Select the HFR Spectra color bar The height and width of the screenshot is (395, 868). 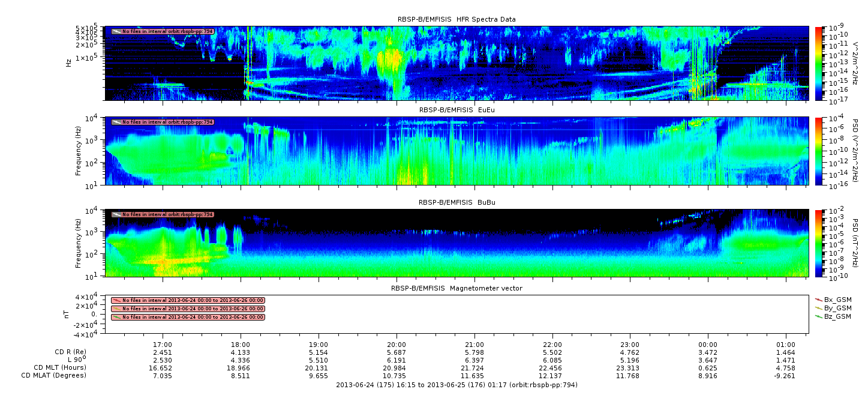pos(818,63)
